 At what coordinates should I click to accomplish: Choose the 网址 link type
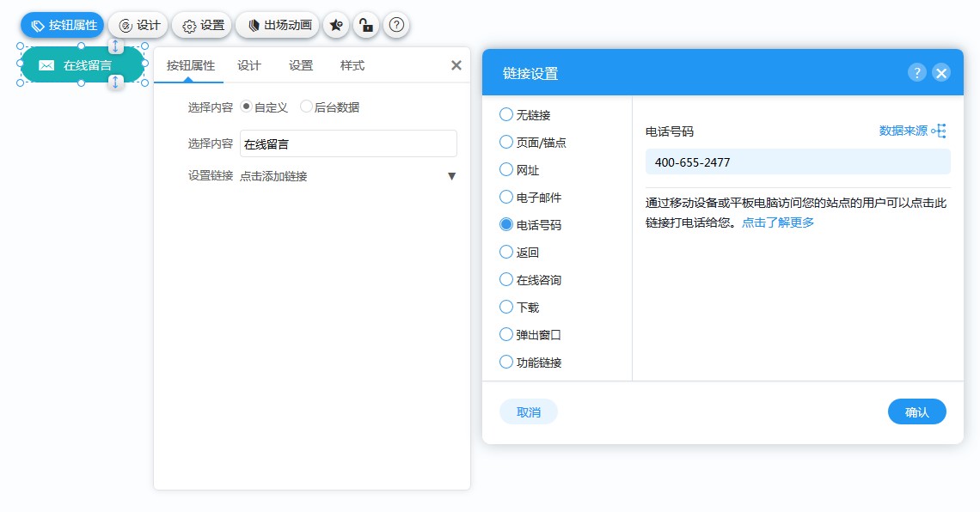(x=505, y=170)
